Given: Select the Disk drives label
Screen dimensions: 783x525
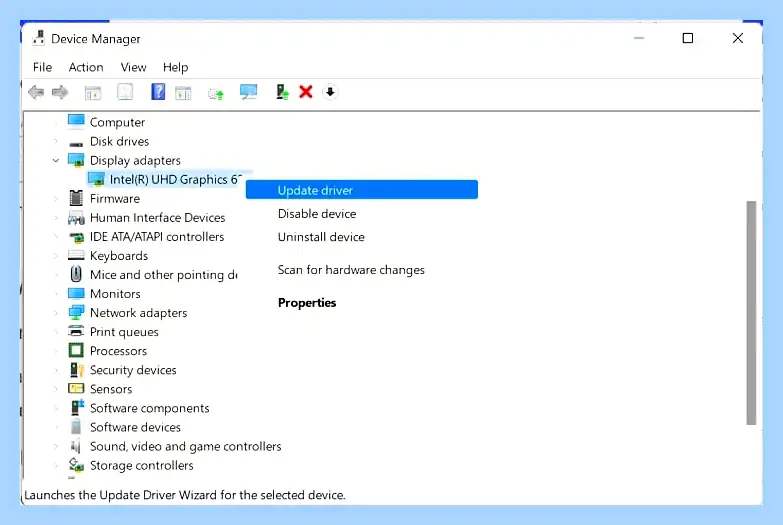Looking at the screenshot, I should tap(119, 141).
